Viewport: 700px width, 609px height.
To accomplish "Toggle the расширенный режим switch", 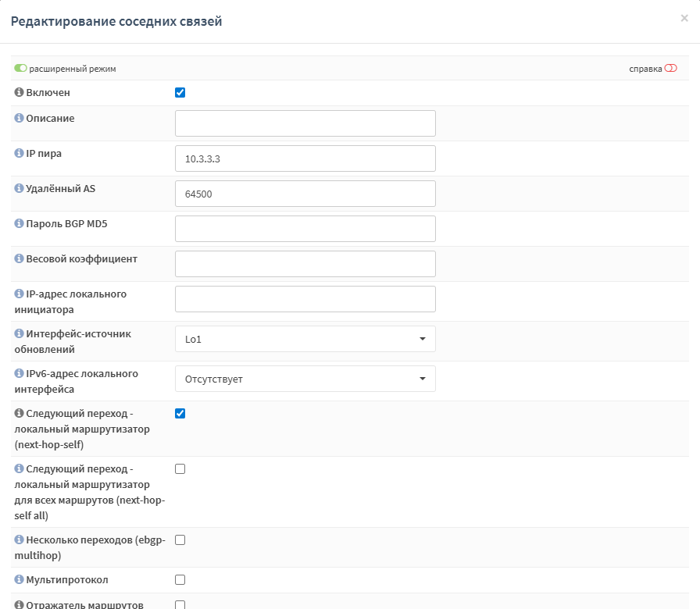I will click(x=21, y=69).
